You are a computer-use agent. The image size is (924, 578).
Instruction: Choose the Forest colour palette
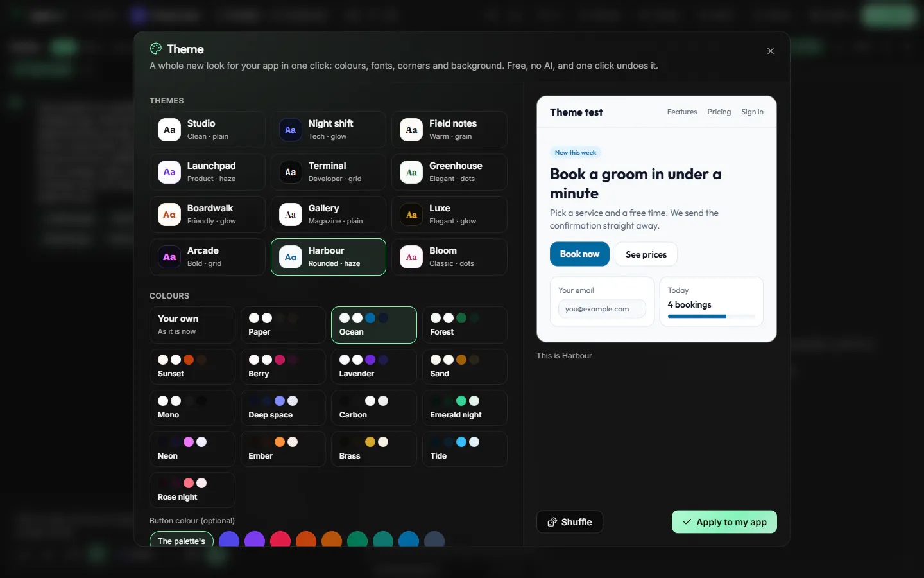click(465, 325)
